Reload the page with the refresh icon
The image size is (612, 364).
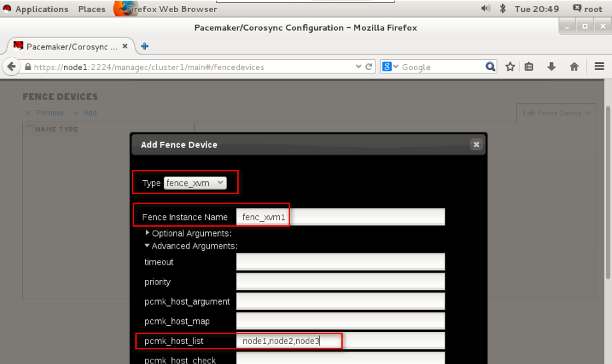369,67
